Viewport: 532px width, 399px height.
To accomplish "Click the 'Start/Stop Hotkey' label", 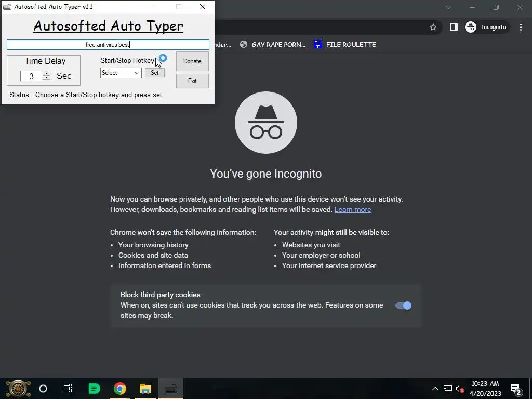I will tap(127, 60).
